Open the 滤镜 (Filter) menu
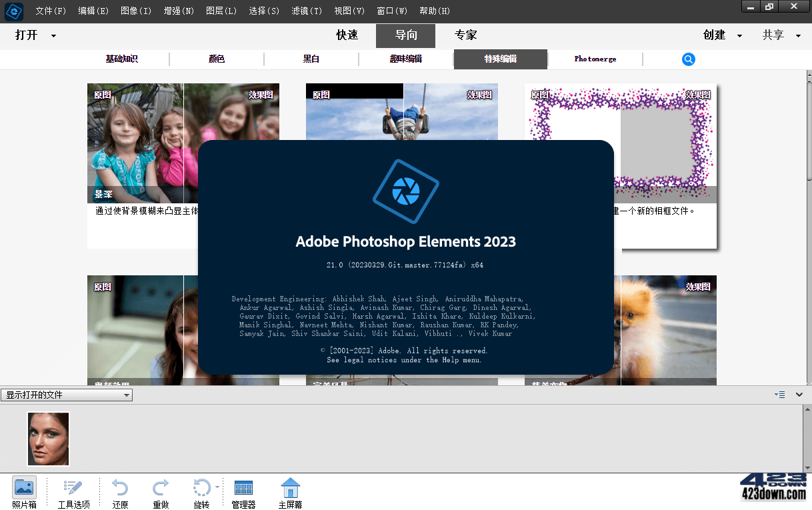 click(306, 11)
